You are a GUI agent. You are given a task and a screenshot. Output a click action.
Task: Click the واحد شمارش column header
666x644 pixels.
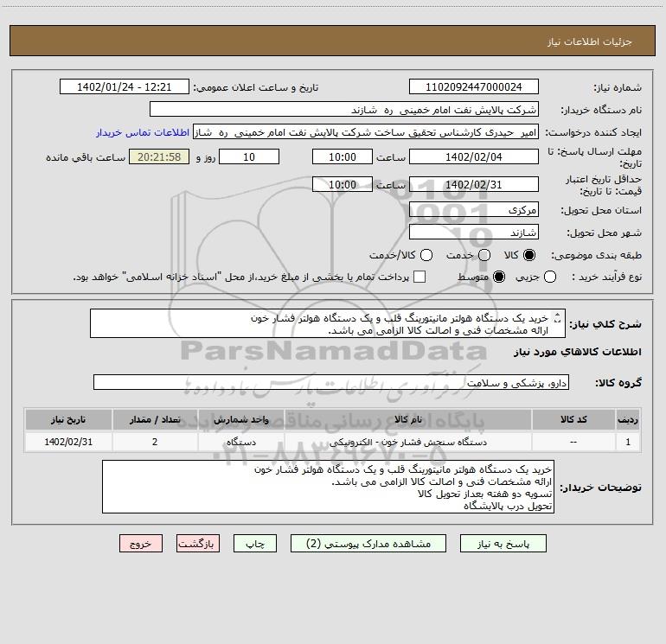tap(240, 419)
